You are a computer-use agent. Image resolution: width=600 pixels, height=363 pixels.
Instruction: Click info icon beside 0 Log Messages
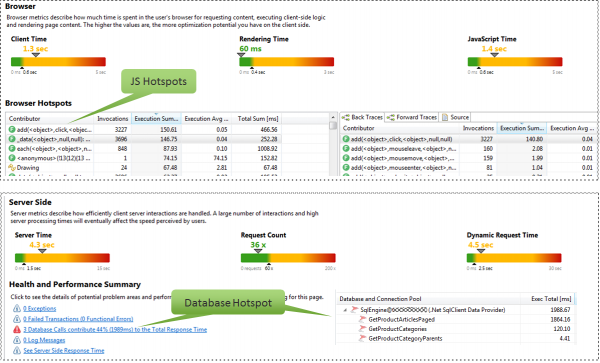pyautogui.click(x=17, y=340)
